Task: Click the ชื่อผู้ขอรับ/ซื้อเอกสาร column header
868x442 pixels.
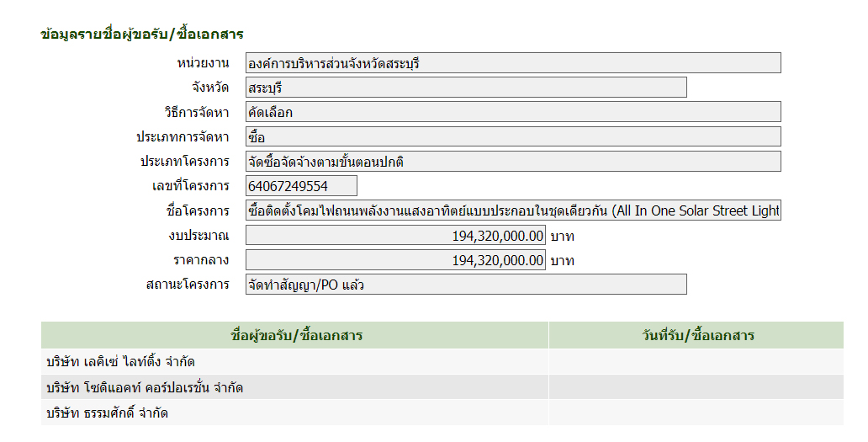Action: 295,335
